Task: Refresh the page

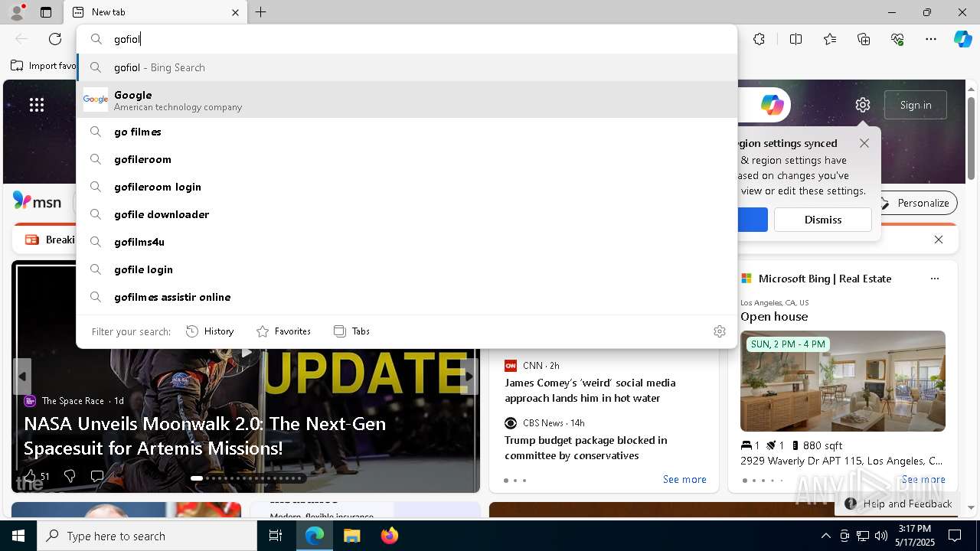Action: point(55,39)
